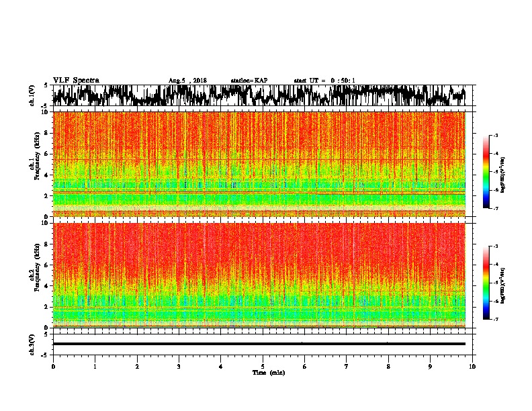532x411 pixels.
Task: Click time axis tick label "8"
Action: pos(388,367)
